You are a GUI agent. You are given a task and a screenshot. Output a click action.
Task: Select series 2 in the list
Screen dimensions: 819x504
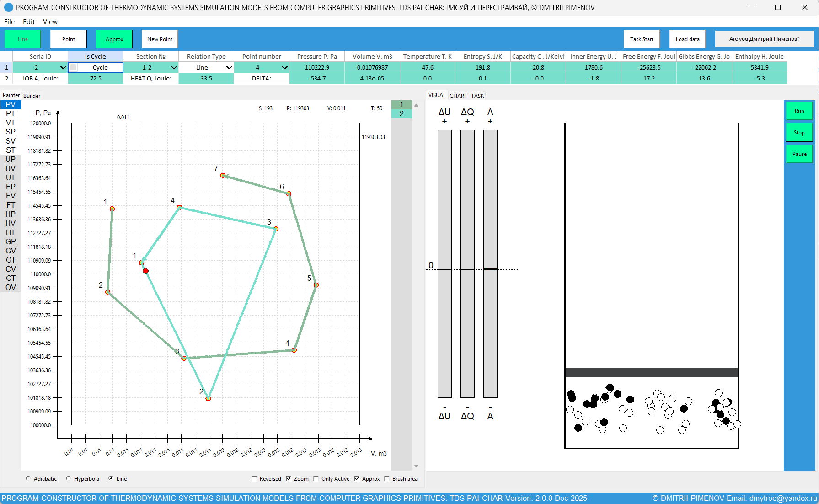pyautogui.click(x=401, y=114)
